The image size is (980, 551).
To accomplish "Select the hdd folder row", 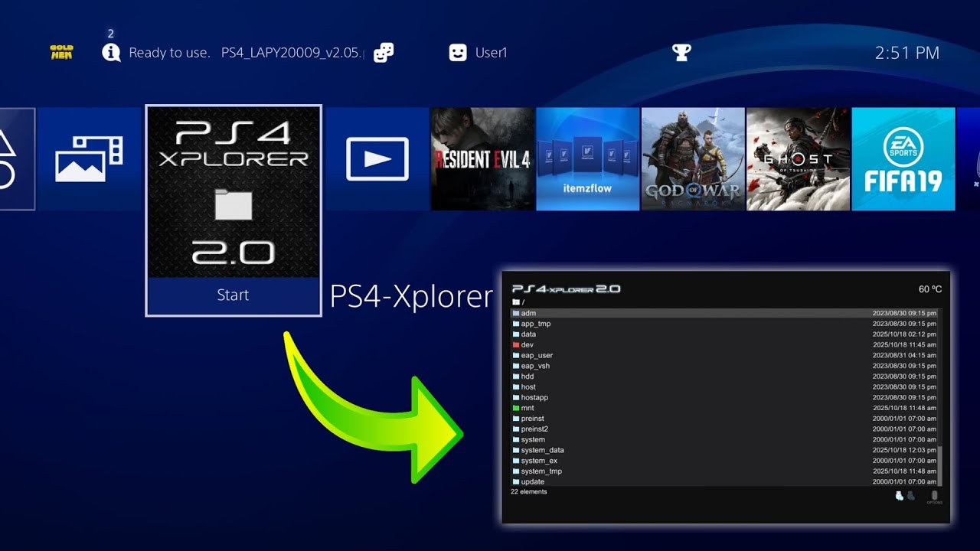I will 724,377.
